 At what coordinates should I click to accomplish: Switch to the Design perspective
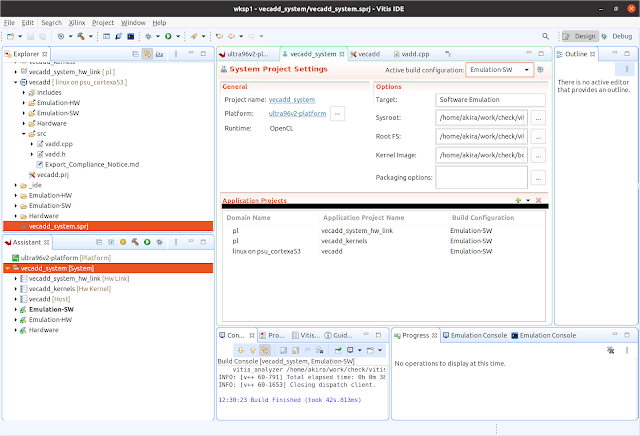(x=580, y=36)
